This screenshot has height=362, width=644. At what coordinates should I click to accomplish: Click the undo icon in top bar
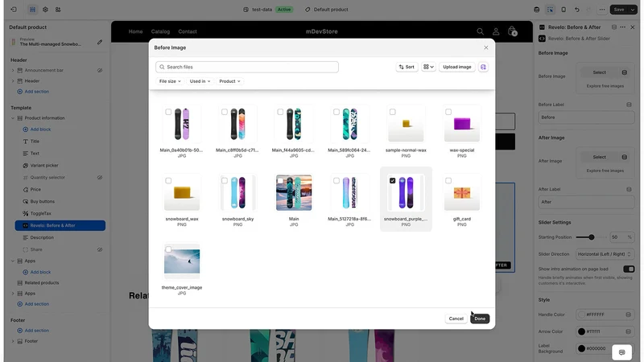(x=576, y=10)
